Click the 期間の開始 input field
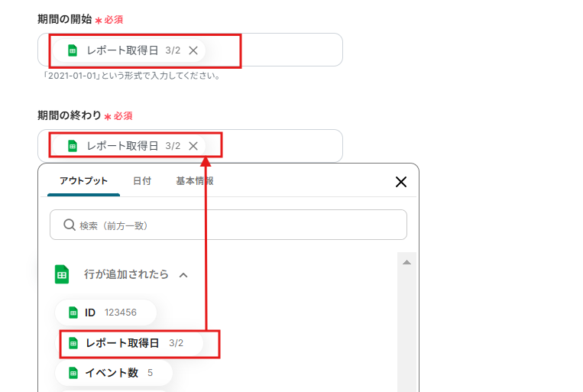The height and width of the screenshot is (392, 583). point(190,50)
